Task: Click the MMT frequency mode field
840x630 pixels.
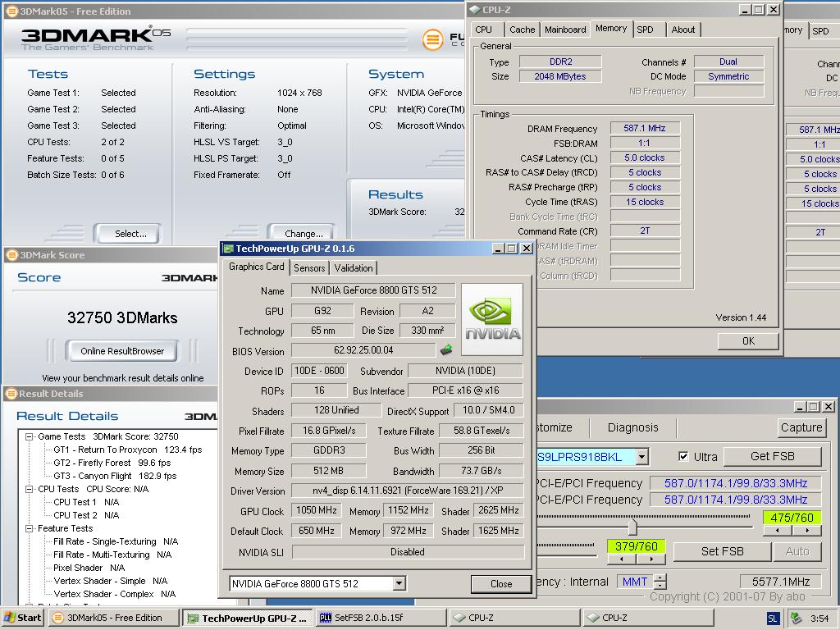Action: (x=636, y=582)
